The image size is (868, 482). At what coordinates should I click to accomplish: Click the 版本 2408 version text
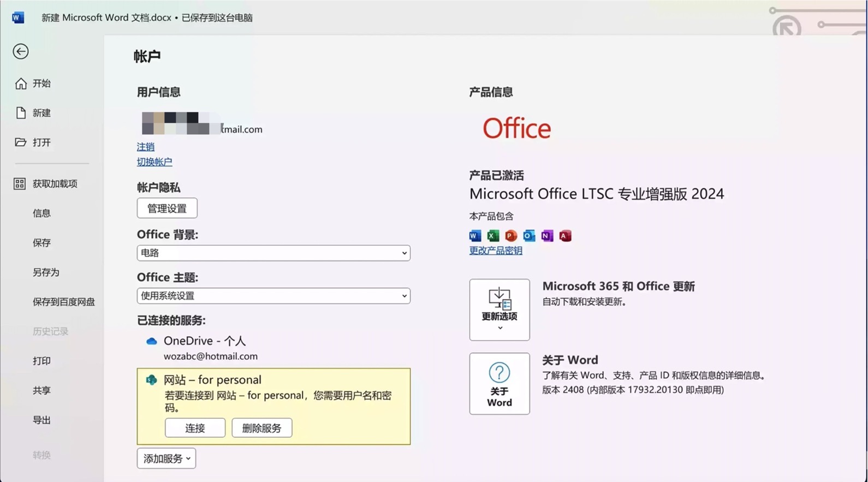tap(633, 390)
